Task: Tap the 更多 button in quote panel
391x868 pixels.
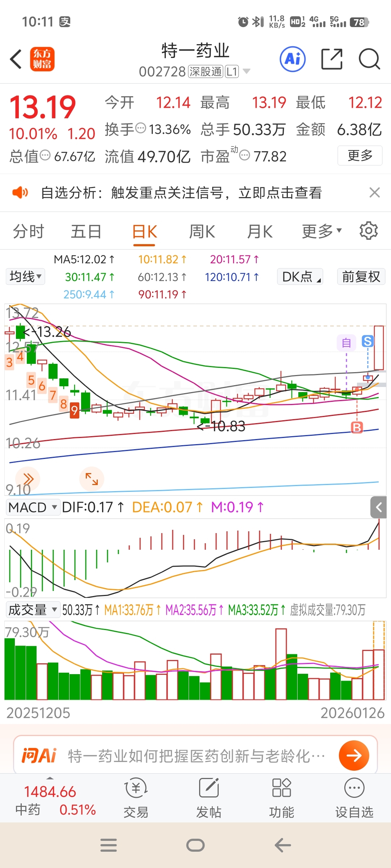Action: tap(360, 156)
